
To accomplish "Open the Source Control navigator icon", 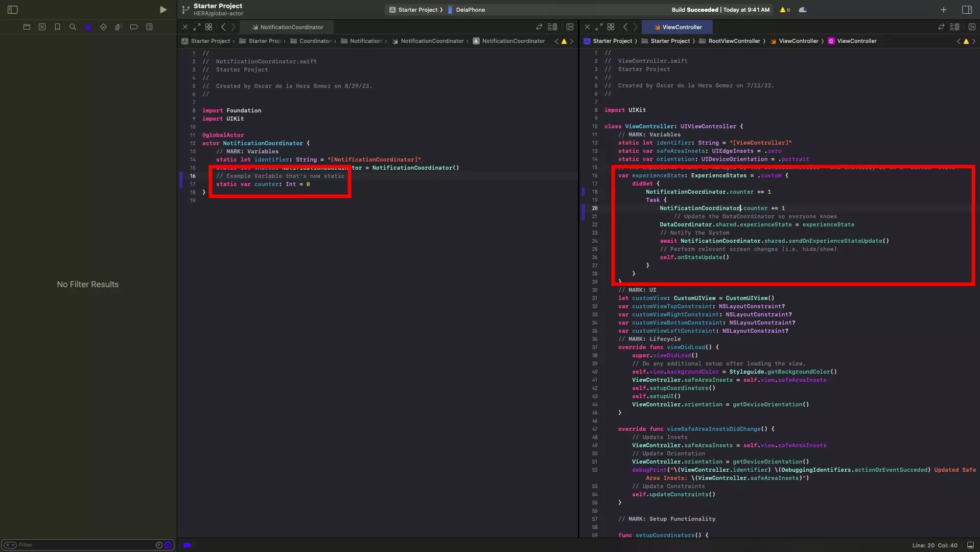I will point(42,27).
